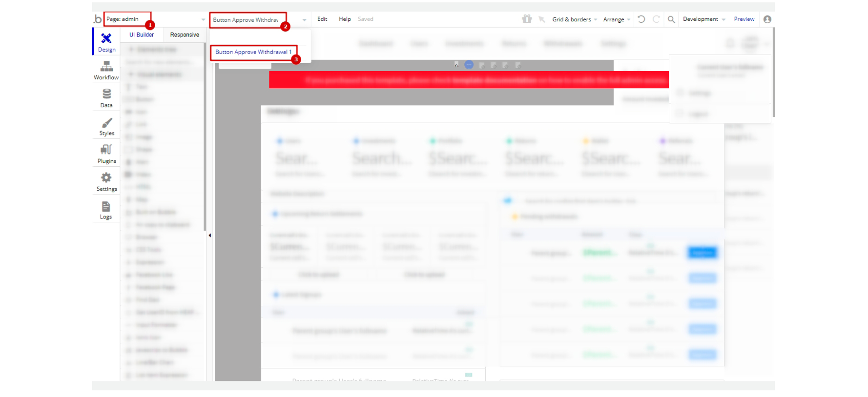Open the Development version dropdown
The height and width of the screenshot is (397, 868).
point(704,19)
